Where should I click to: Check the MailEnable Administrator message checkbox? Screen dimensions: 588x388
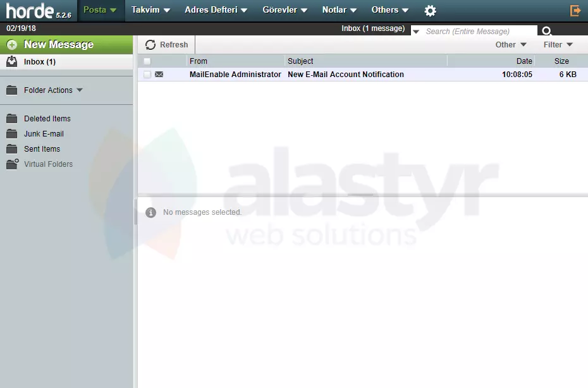pos(147,74)
